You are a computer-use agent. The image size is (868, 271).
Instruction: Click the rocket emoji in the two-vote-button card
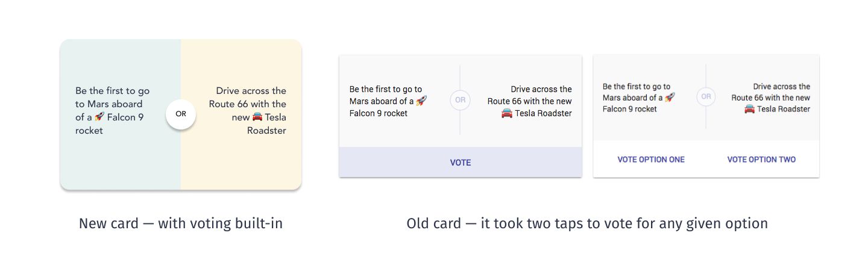(670, 97)
